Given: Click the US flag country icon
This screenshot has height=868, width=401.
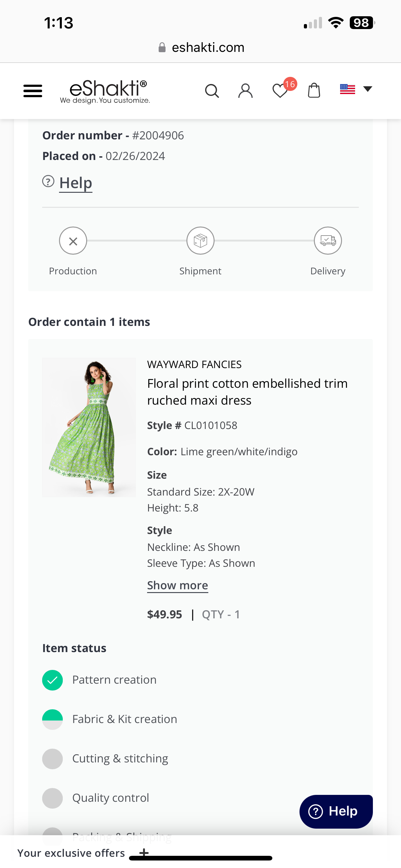Looking at the screenshot, I should click(348, 89).
